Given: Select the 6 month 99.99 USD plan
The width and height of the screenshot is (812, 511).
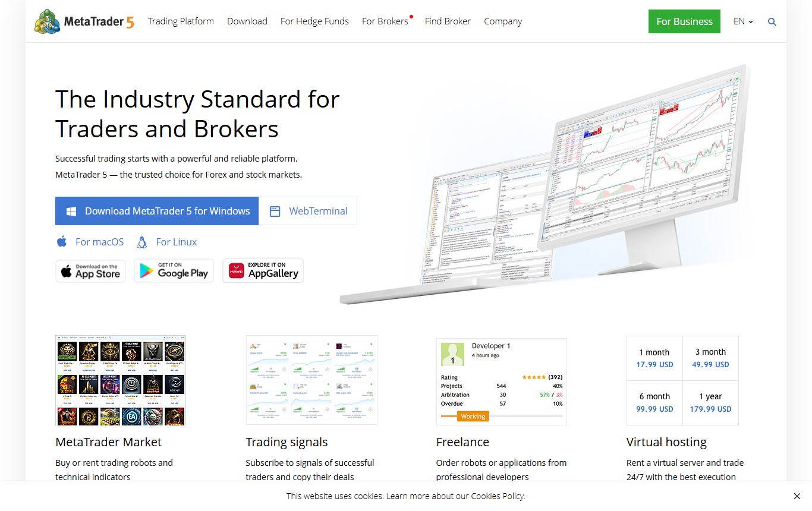Looking at the screenshot, I should 654,403.
